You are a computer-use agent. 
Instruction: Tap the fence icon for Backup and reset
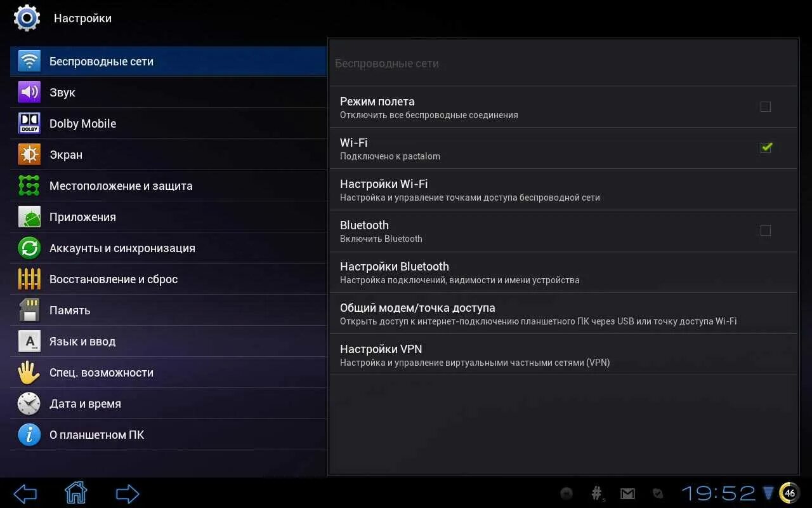point(29,279)
